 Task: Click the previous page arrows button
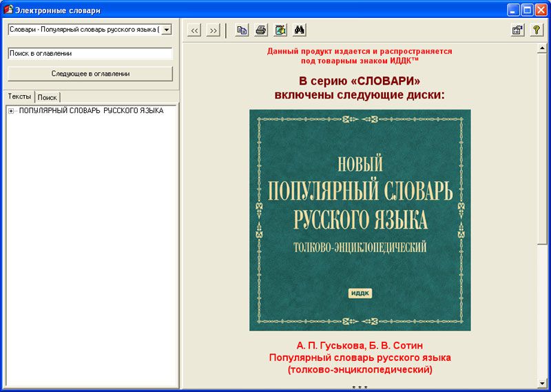pyautogui.click(x=195, y=30)
